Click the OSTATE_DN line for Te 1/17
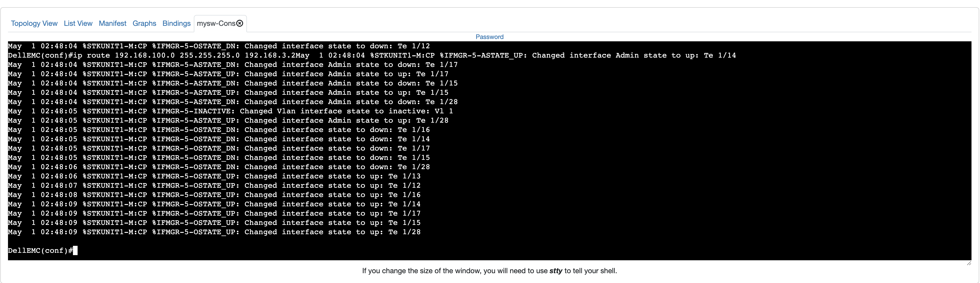This screenshot has width=980, height=283. click(219, 148)
